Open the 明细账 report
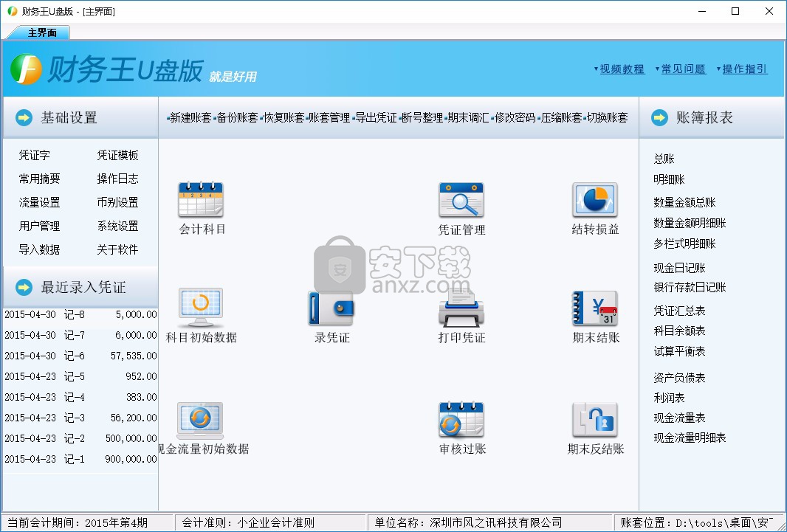This screenshot has height=532, width=787. [669, 179]
